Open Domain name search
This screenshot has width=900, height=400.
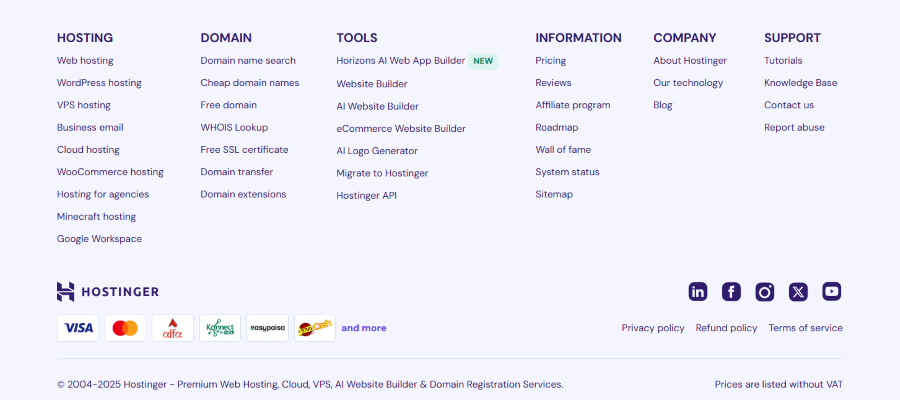click(x=248, y=60)
